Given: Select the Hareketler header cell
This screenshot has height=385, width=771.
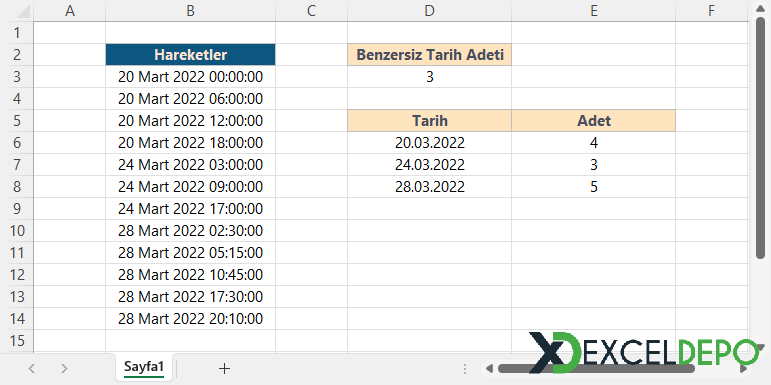Looking at the screenshot, I should (190, 55).
